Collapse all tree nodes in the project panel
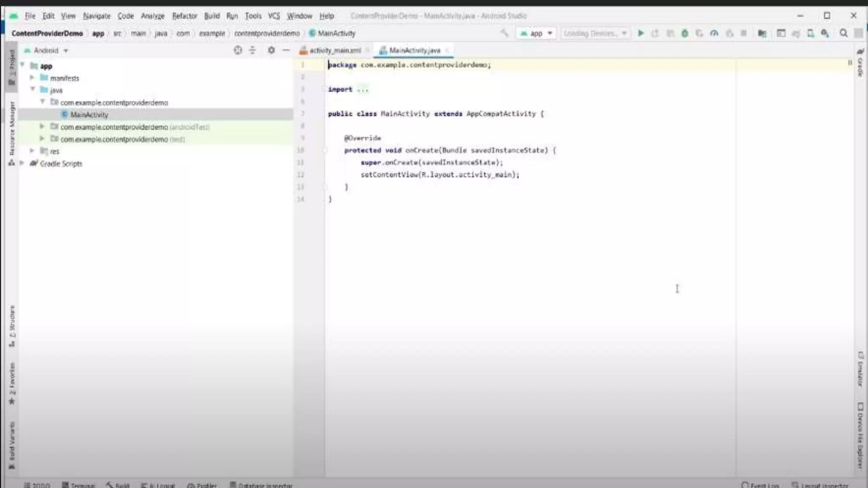Viewport: 868px width, 488px height. tap(253, 50)
